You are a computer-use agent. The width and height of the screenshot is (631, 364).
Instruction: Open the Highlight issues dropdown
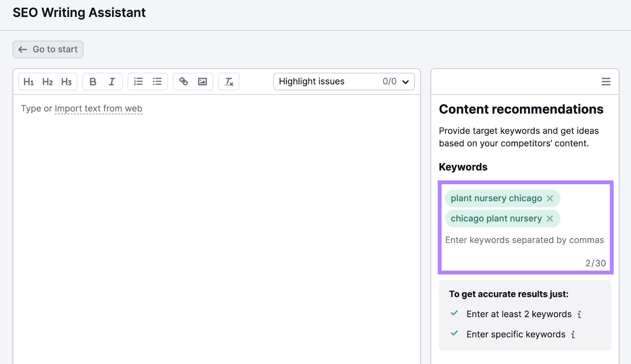coord(405,82)
